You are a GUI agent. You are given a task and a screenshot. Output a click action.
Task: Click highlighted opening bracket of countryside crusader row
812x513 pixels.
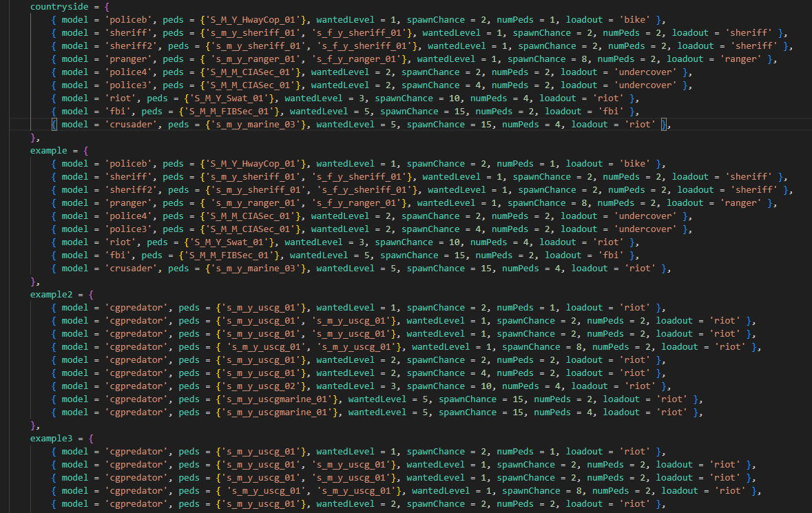pyautogui.click(x=54, y=124)
